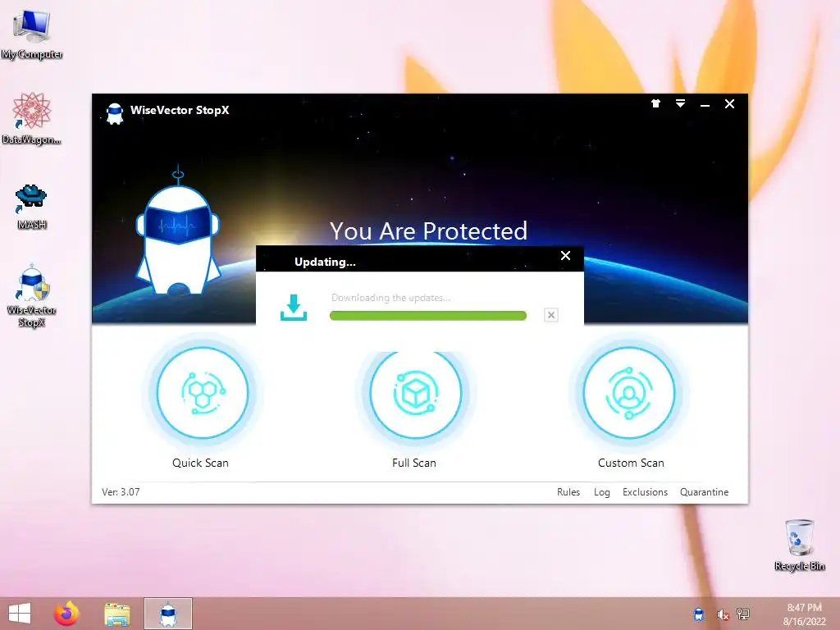Launch Full Scan via the cube icon

pos(415,393)
